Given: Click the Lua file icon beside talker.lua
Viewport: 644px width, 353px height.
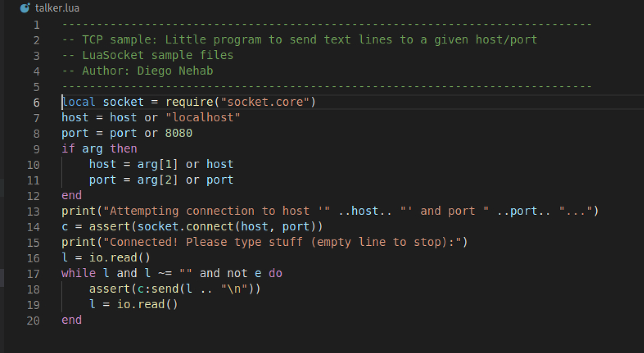Looking at the screenshot, I should 25,9.
